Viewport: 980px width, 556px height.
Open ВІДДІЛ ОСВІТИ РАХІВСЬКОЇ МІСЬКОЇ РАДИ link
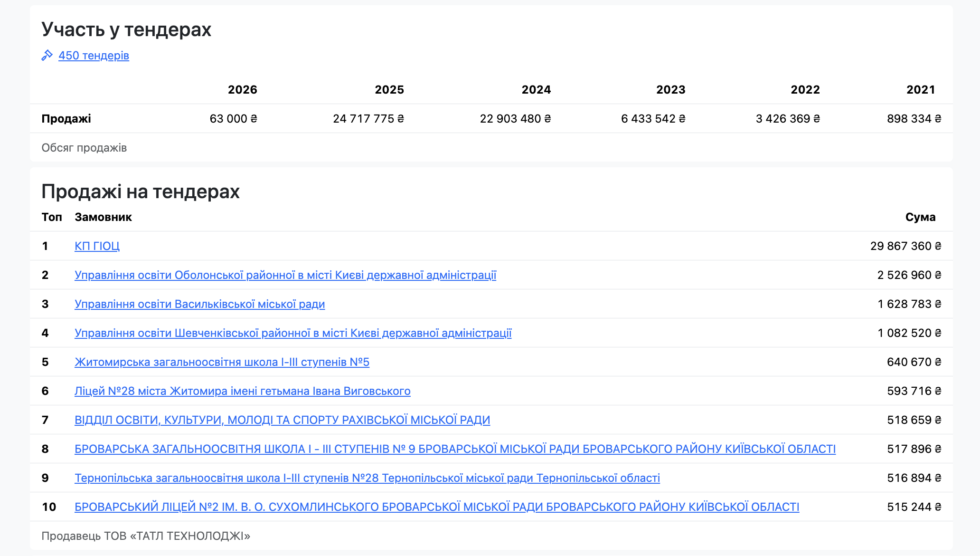coord(282,420)
